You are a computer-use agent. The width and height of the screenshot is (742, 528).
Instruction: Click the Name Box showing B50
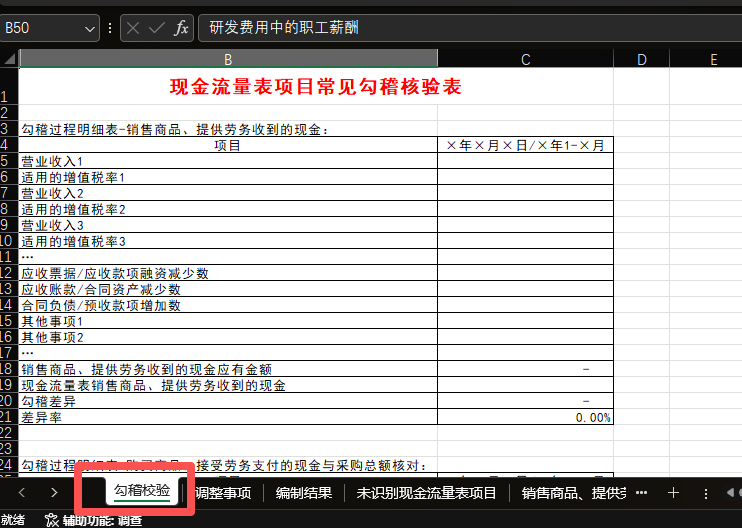coord(43,28)
